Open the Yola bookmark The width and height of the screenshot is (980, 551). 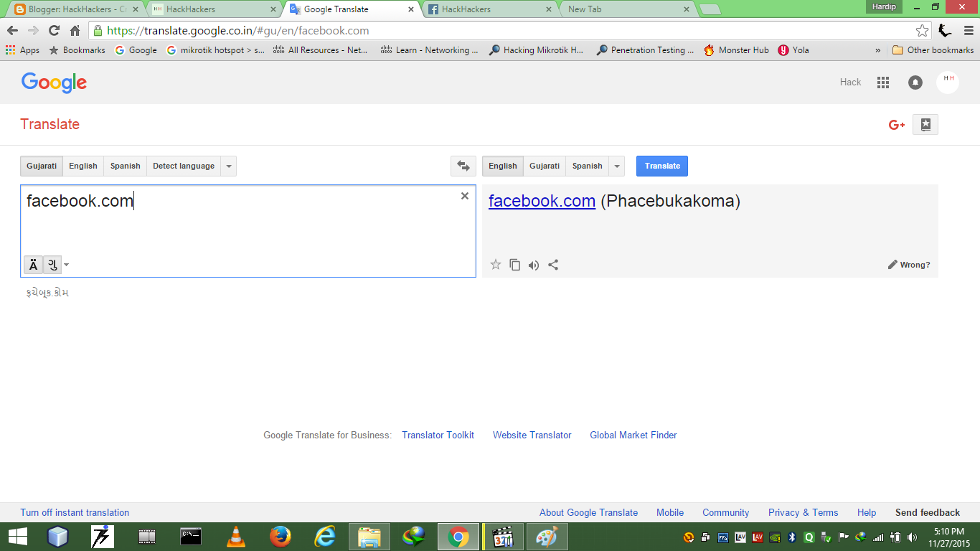pos(793,50)
